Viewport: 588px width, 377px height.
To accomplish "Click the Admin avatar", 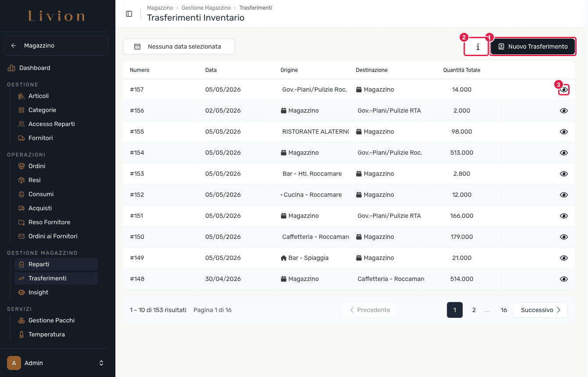I will (x=14, y=363).
